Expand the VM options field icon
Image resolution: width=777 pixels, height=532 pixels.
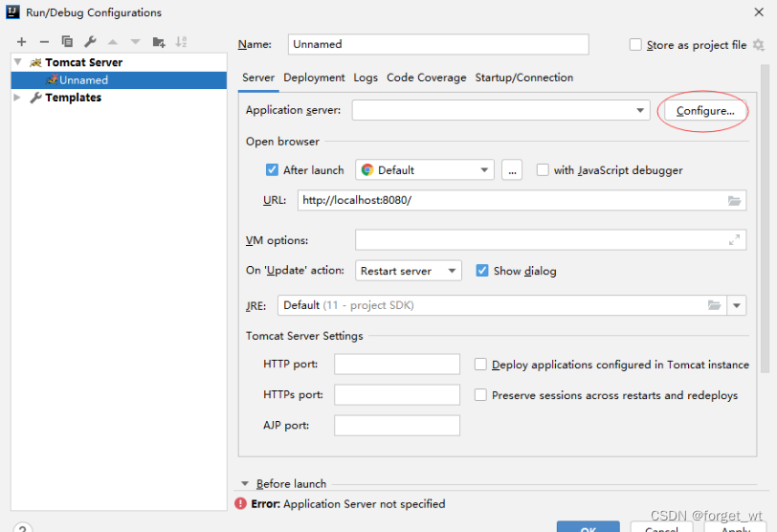(x=734, y=240)
